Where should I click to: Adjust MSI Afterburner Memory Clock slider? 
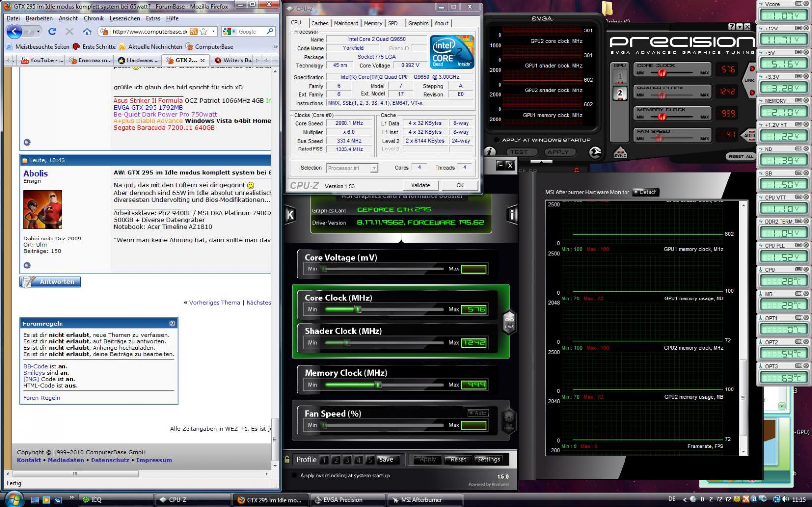(x=378, y=385)
